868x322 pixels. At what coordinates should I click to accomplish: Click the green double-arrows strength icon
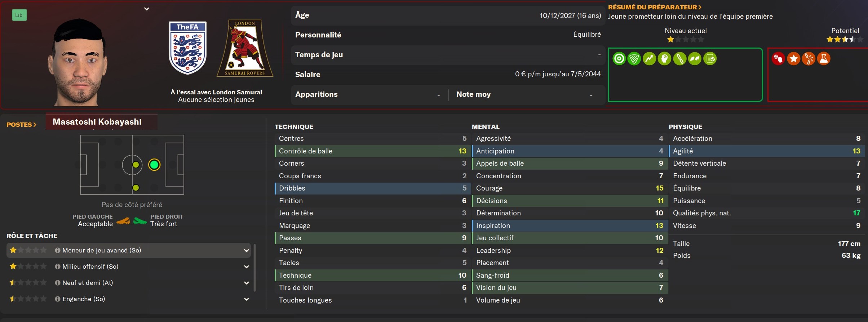click(x=695, y=58)
